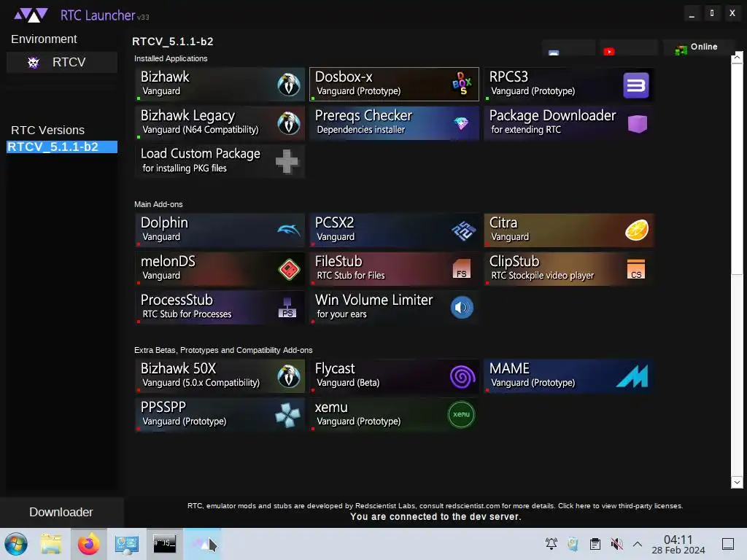Open the clipboard tray icon

pos(595,544)
